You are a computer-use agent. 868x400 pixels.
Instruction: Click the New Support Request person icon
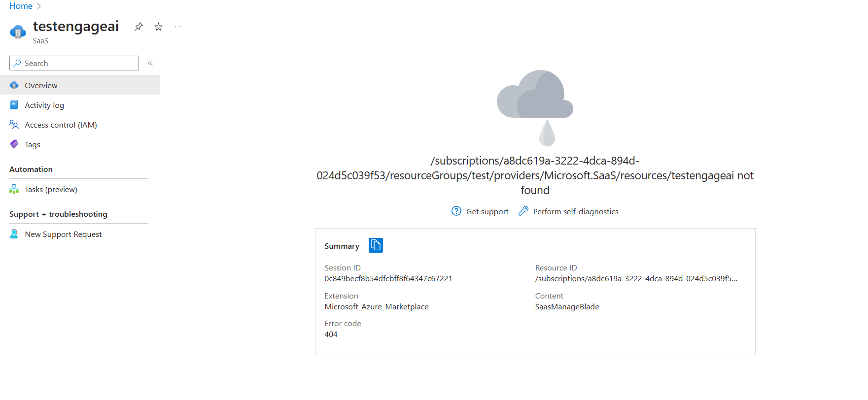coord(14,234)
